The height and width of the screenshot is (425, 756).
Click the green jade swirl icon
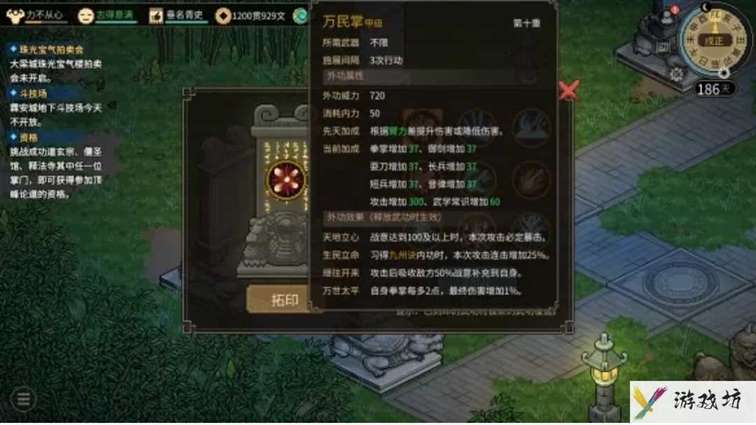tap(301, 16)
